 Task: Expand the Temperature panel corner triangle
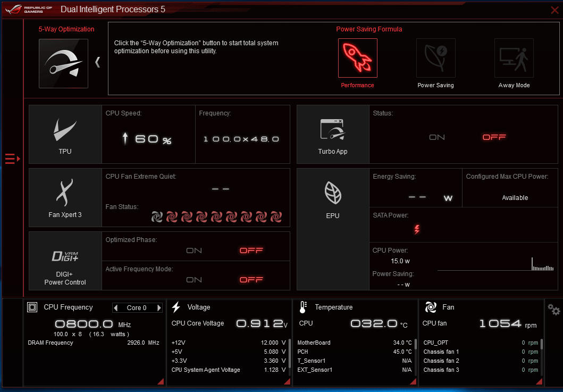(413, 381)
